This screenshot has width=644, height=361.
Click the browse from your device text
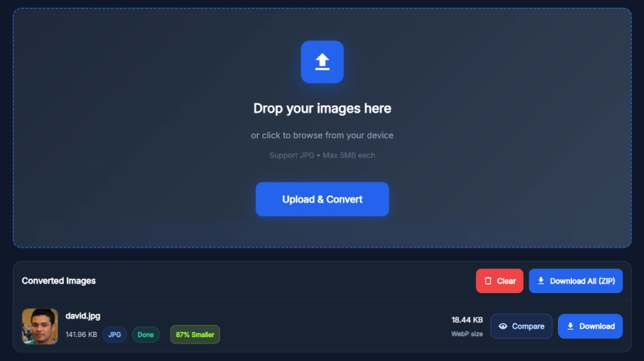click(x=322, y=135)
